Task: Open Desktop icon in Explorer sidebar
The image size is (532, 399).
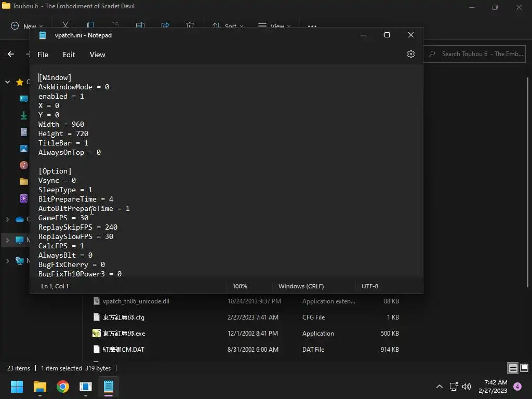Action: point(24,98)
